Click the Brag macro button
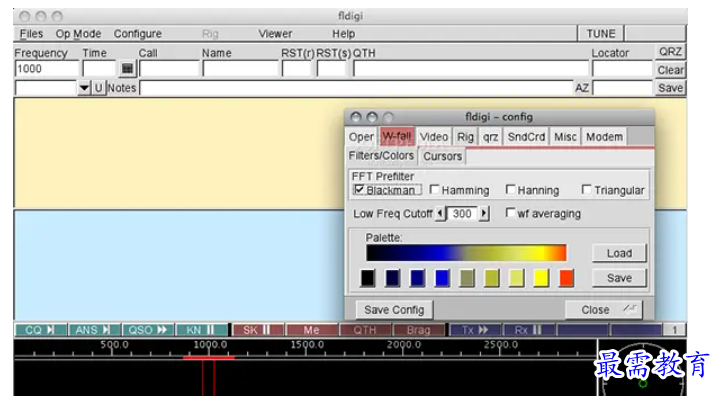Viewport: 718px width, 396px height. coord(419,330)
